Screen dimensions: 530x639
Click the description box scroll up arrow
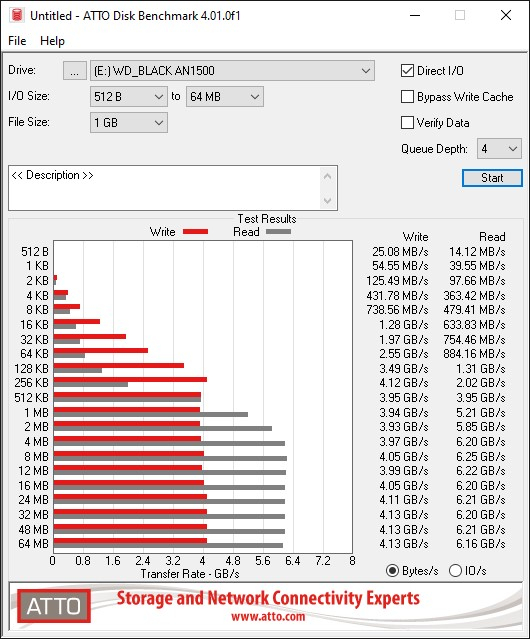click(x=328, y=177)
